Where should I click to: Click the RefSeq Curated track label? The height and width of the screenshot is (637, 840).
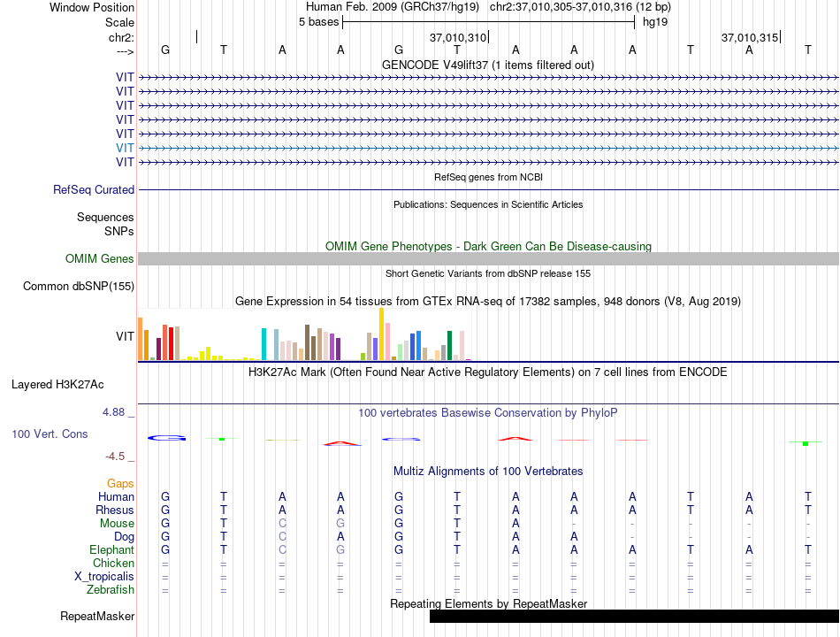pyautogui.click(x=93, y=190)
